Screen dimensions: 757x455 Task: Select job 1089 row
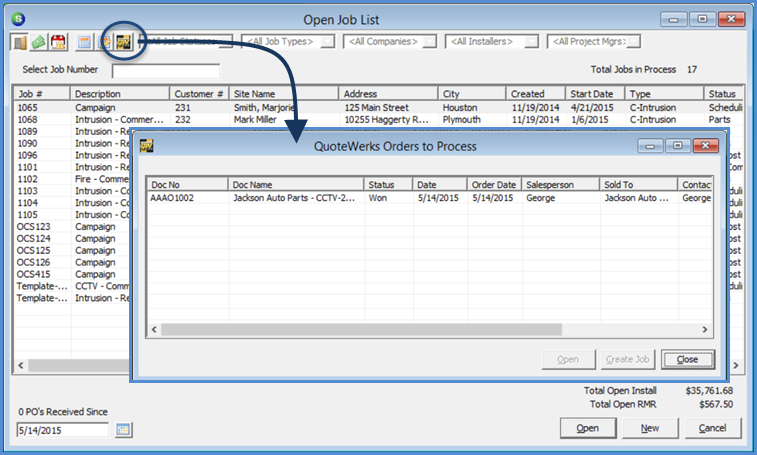[x=72, y=131]
